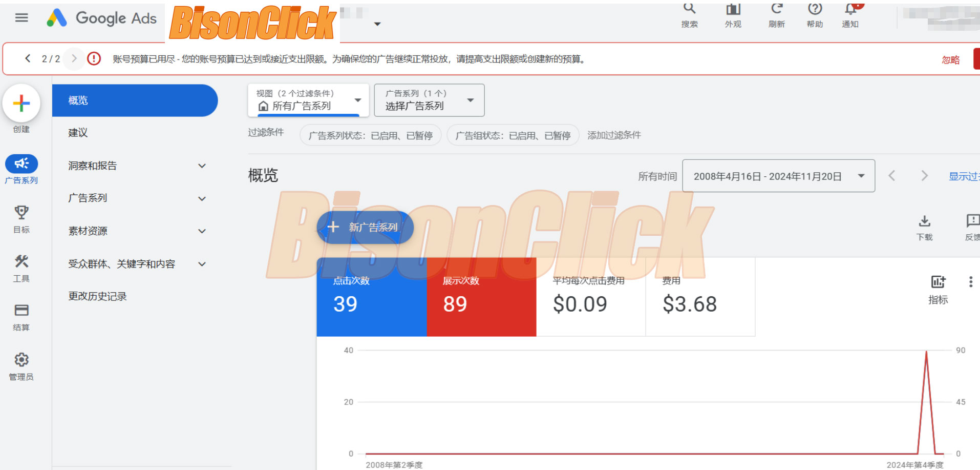Open the three-dot more options menu
This screenshot has height=470, width=980.
click(971, 281)
